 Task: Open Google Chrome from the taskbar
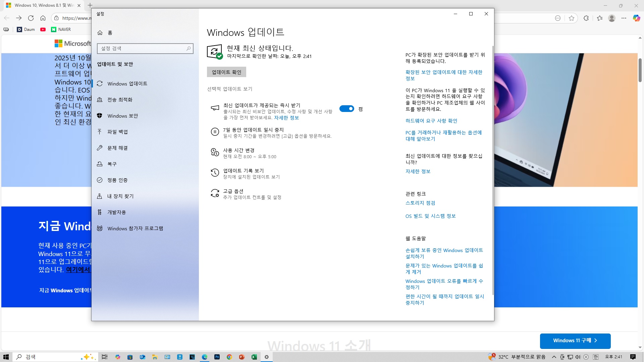pos(229,357)
